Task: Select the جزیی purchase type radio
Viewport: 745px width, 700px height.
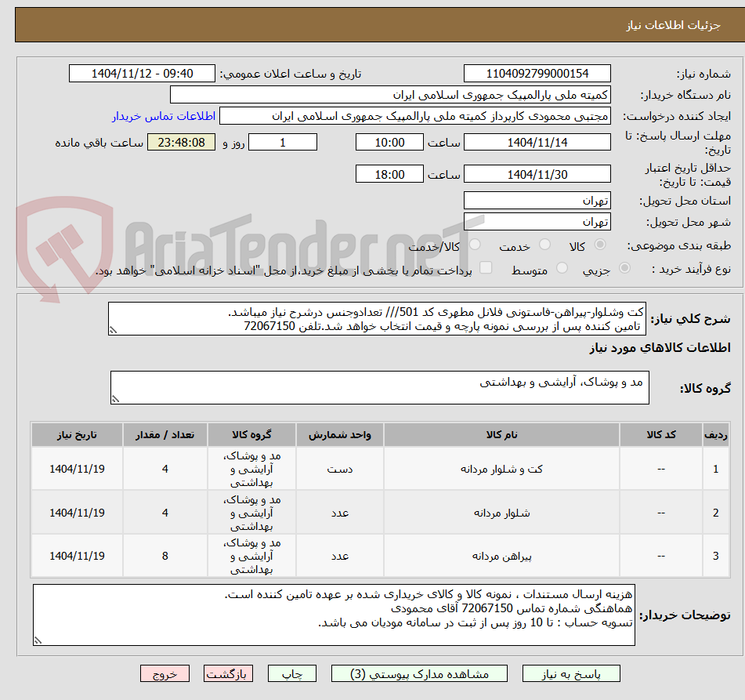Action: click(x=625, y=268)
